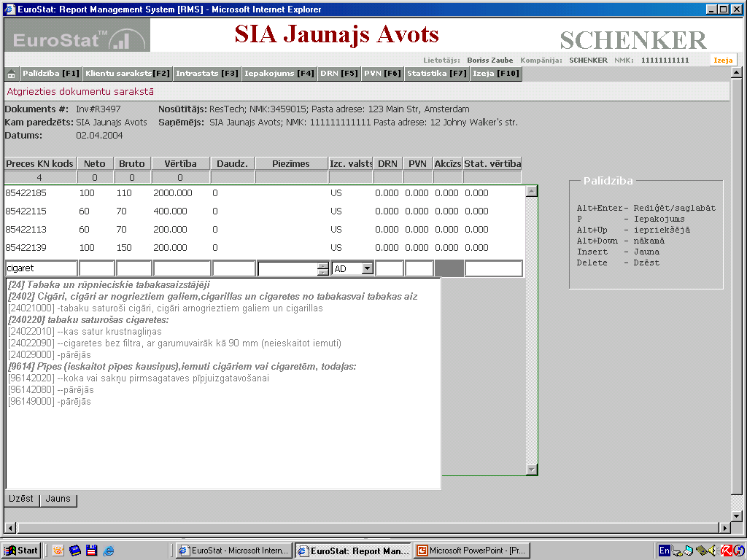Click the Jauns button
The image size is (747, 560).
point(58,499)
